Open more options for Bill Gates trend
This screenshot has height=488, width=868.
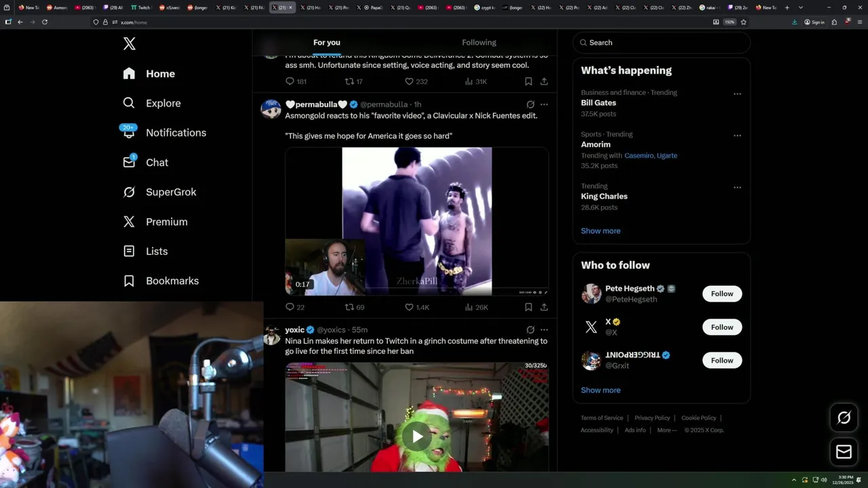pyautogui.click(x=737, y=94)
